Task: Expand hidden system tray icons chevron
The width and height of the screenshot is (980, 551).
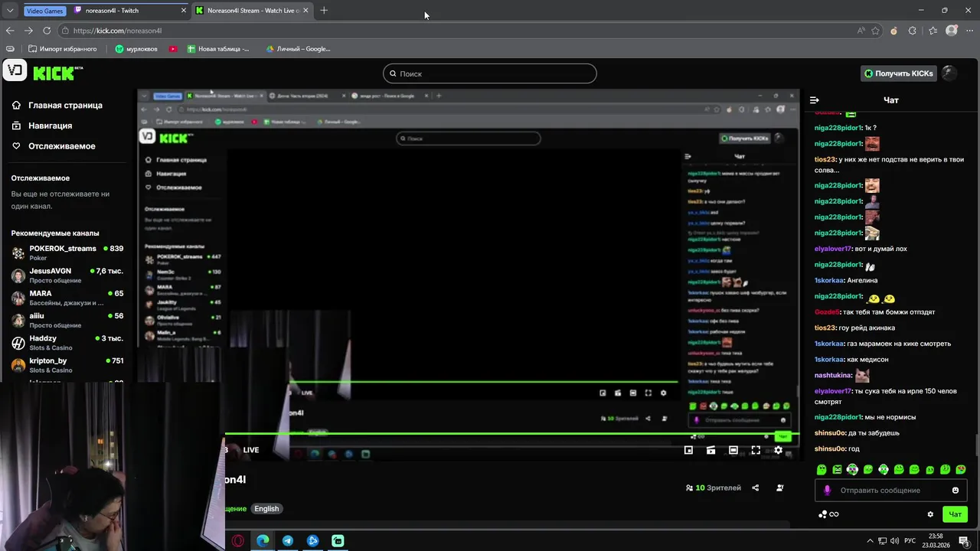Action: pos(870,540)
